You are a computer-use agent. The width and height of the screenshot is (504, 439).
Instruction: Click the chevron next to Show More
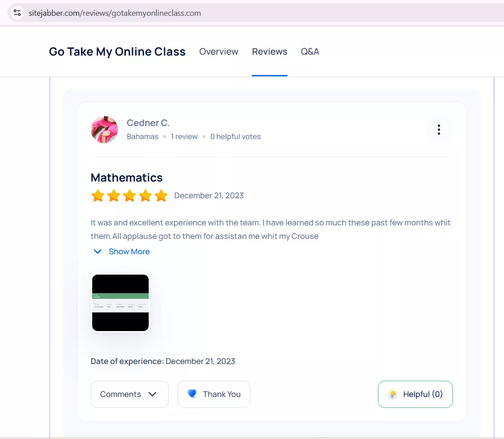tap(98, 251)
